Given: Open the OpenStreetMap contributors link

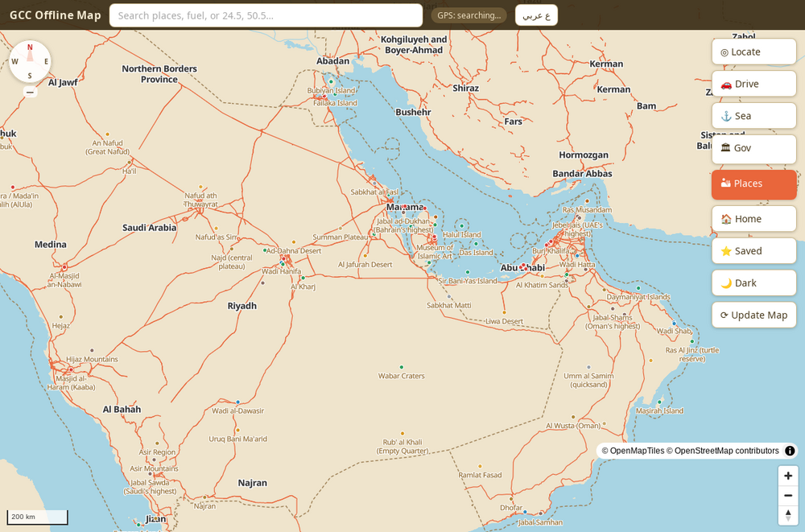Looking at the screenshot, I should 722,451.
